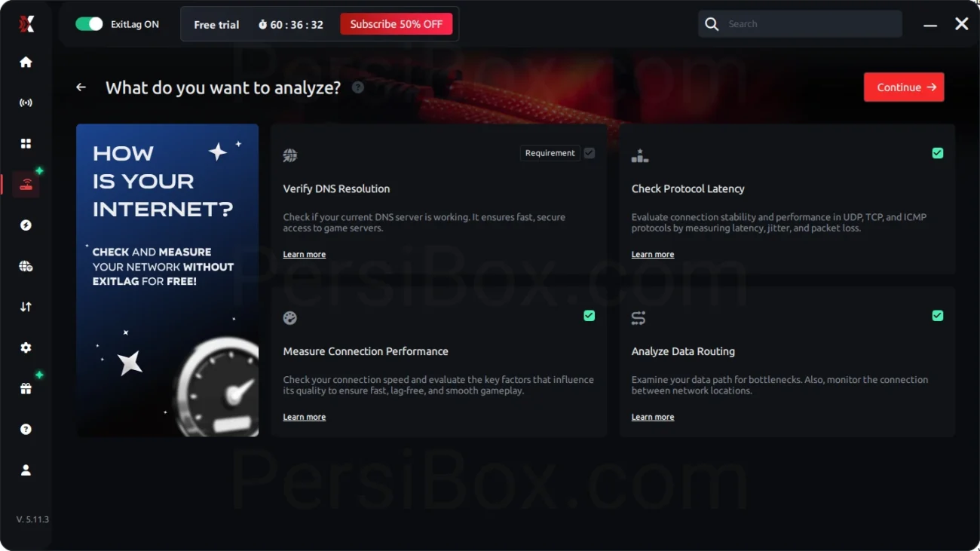Click the "Verify DNS Resolution" title
The image size is (980, 551).
[x=336, y=189]
